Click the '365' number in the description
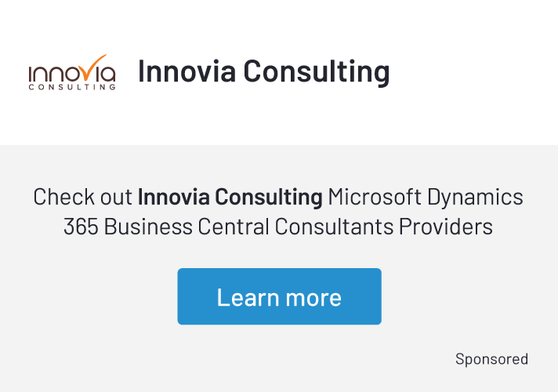 81,227
